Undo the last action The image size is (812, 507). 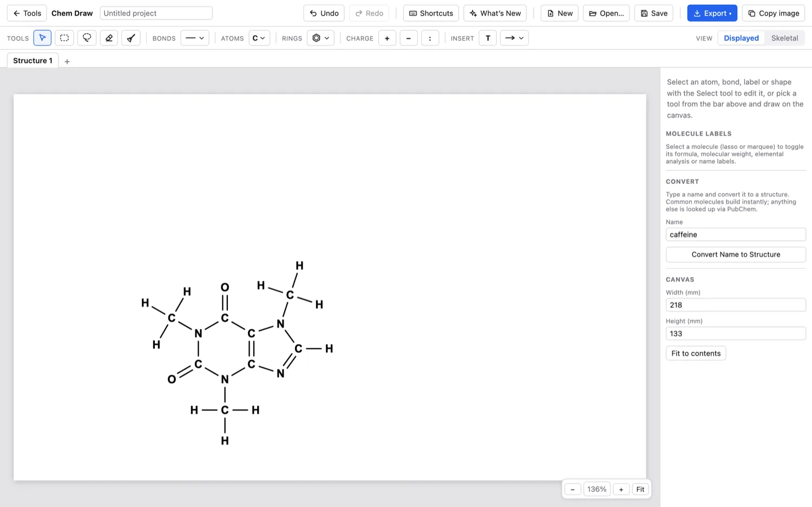[x=324, y=13]
